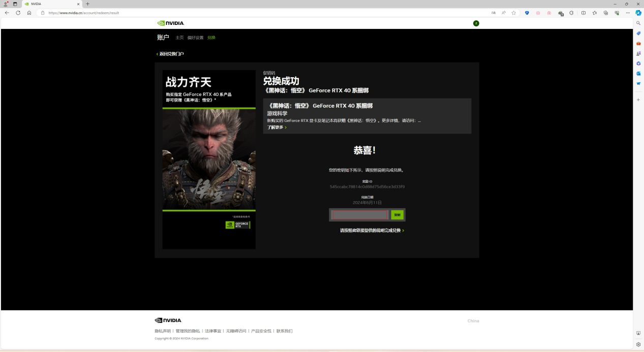This screenshot has width=644, height=352.
Task: Open the Microsoft 365 sidebar icon
Action: pos(638,63)
